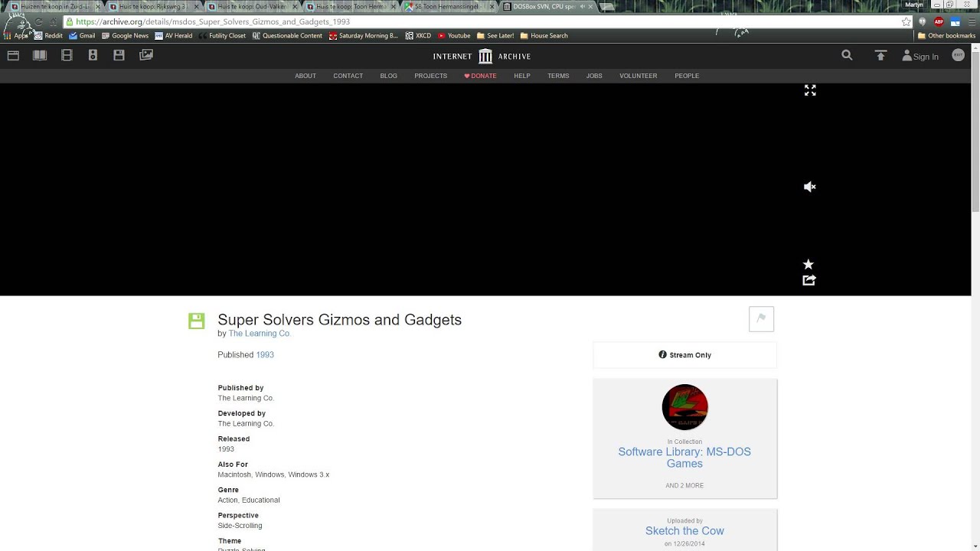Screen dimensions: 980x551
Task: Click the collection thumbnail image
Action: 684,407
